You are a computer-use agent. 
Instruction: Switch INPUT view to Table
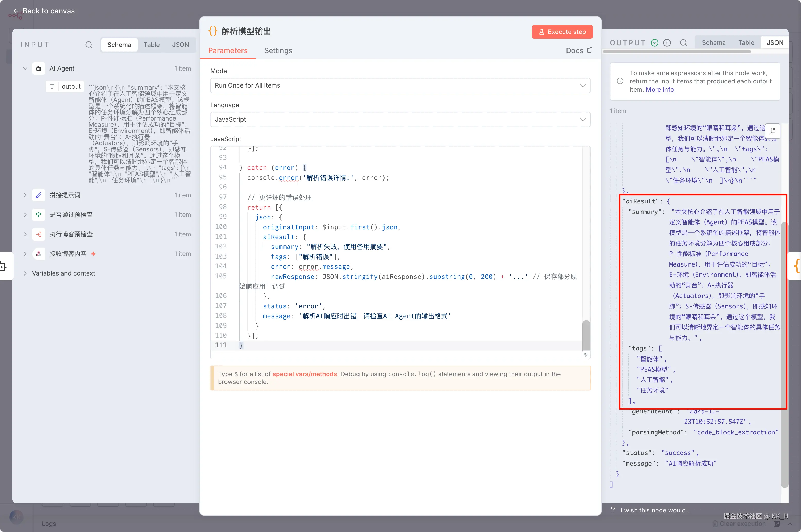(152, 45)
